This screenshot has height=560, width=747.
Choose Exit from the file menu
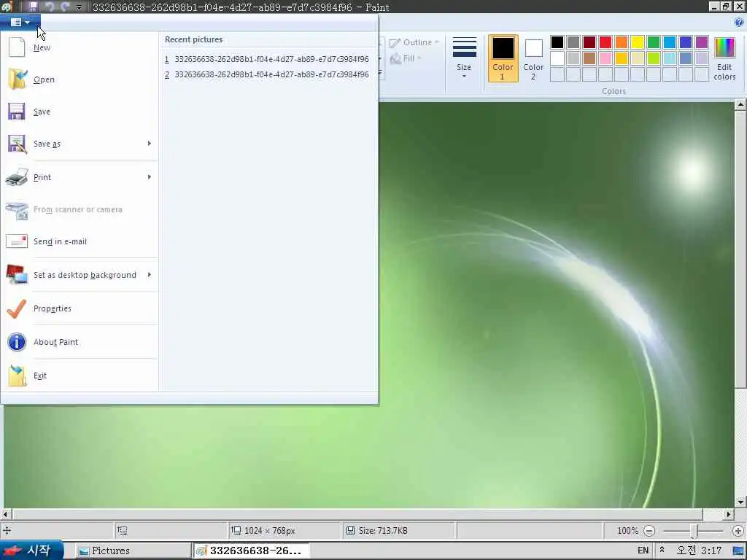pyautogui.click(x=80, y=376)
